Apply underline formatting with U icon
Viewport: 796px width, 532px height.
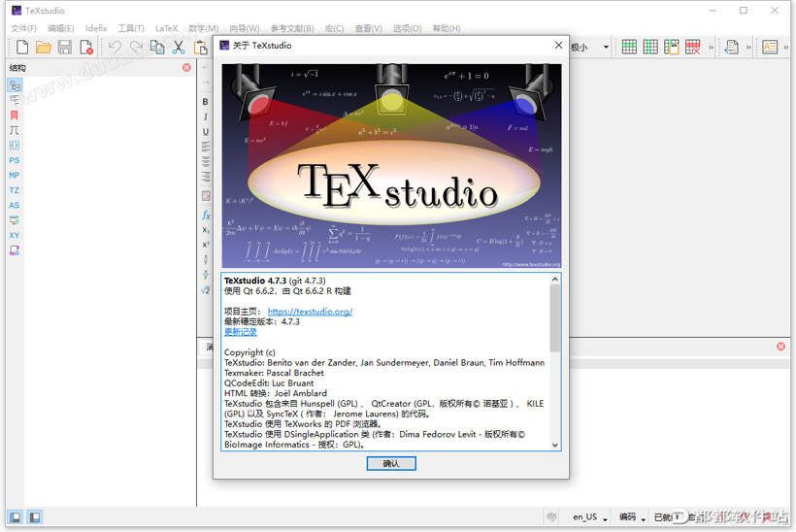[205, 131]
